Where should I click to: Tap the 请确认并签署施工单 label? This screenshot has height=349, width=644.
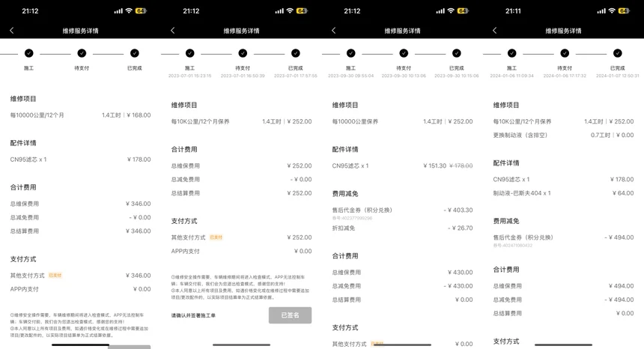[x=193, y=315]
